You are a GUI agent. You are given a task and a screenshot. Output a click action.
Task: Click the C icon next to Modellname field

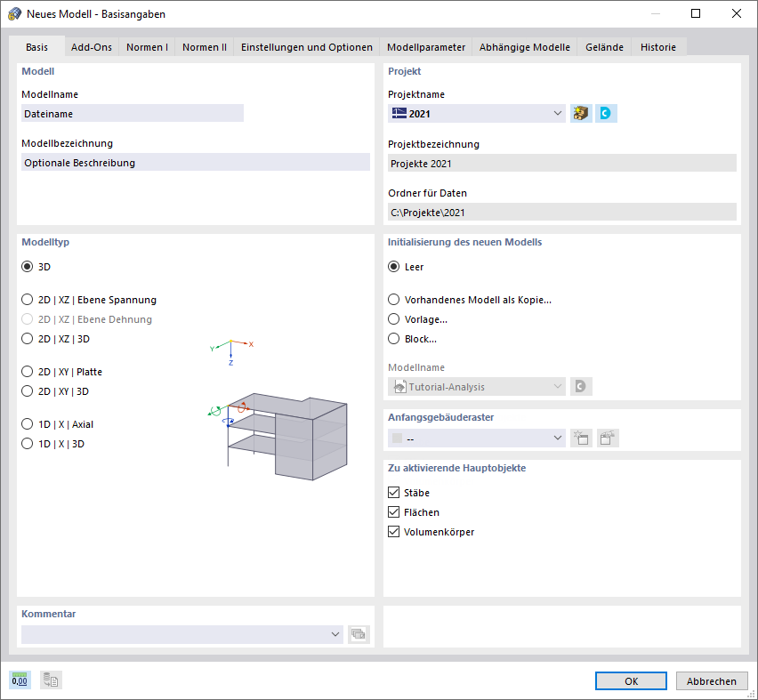[583, 386]
